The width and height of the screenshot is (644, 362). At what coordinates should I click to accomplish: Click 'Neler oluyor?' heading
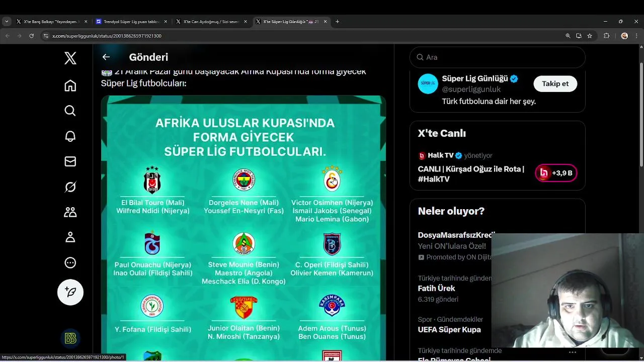tap(451, 211)
